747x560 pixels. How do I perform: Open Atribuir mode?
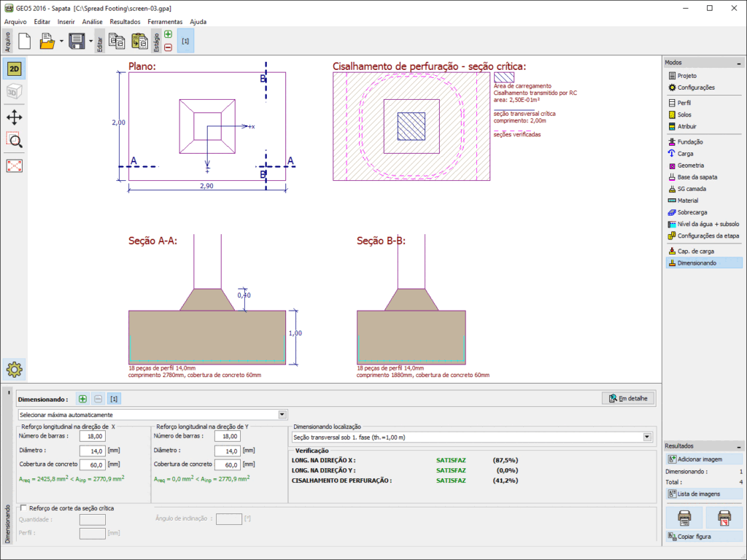pos(704,127)
